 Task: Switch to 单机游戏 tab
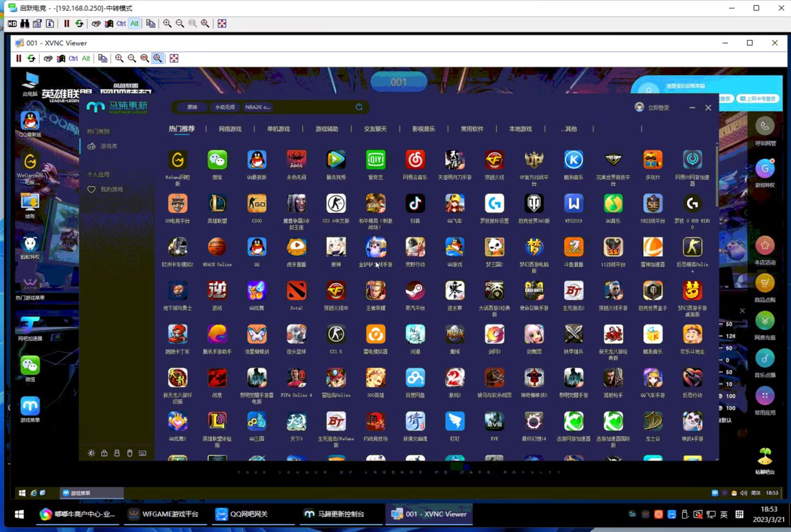[278, 129]
